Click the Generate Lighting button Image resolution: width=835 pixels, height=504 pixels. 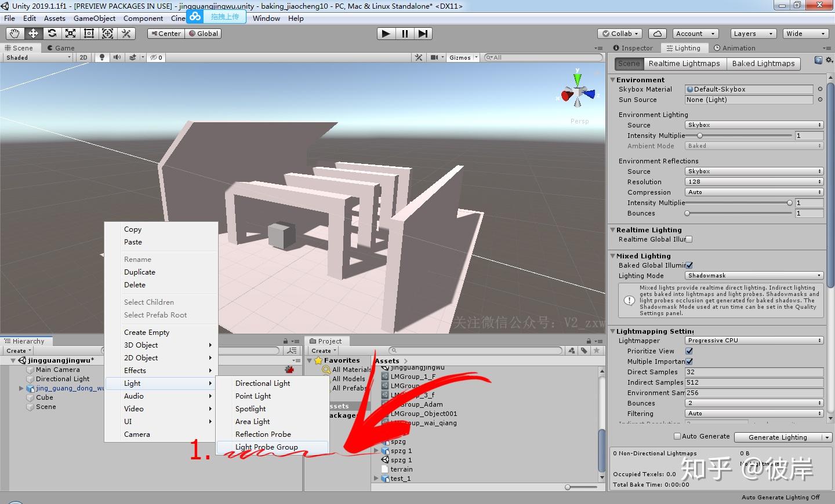coord(778,437)
